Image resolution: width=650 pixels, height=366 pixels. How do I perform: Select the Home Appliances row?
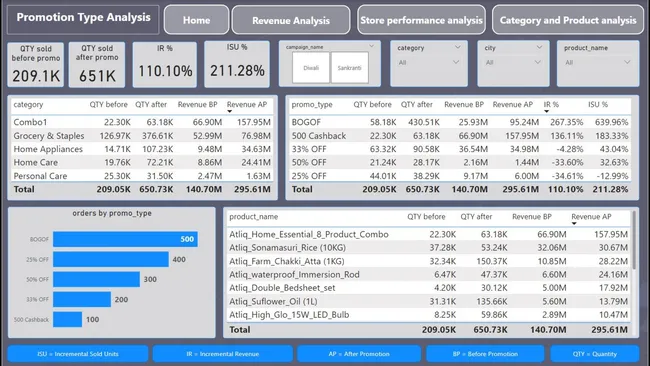point(142,149)
